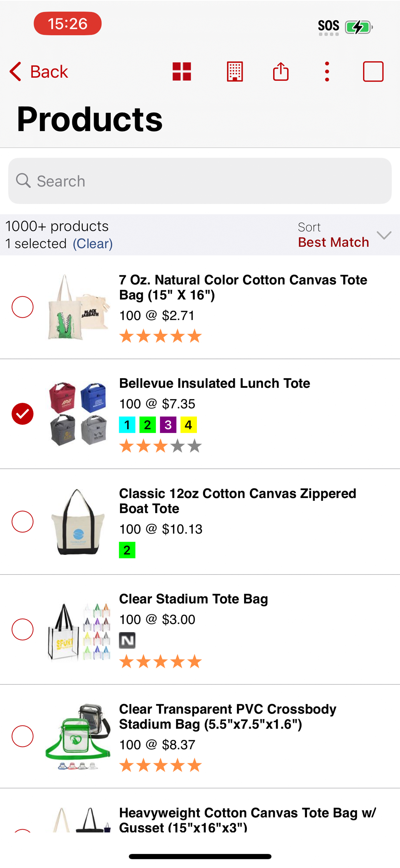Switch to grid view layout icon
This screenshot has height=868, width=400.
[x=181, y=71]
